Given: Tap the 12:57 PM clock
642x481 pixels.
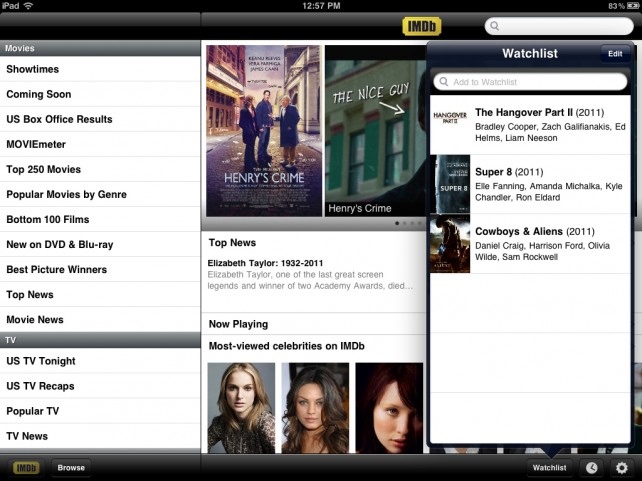Looking at the screenshot, I should (x=321, y=6).
